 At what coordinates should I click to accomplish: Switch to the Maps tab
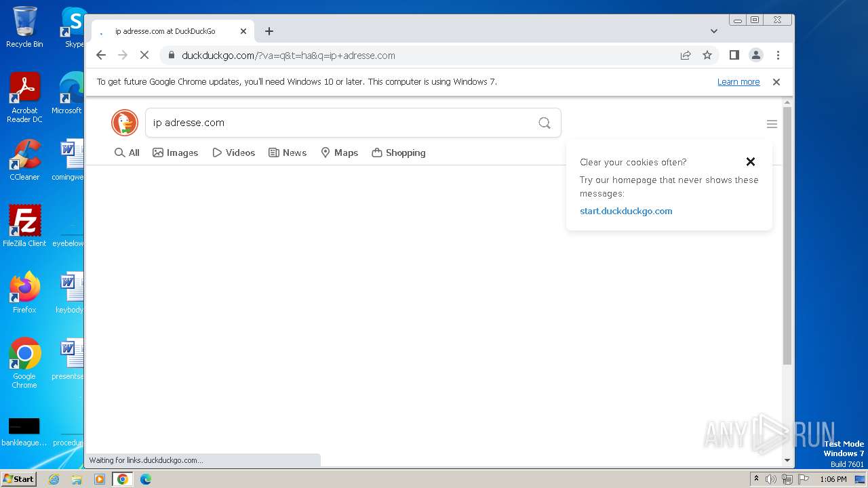click(x=339, y=152)
